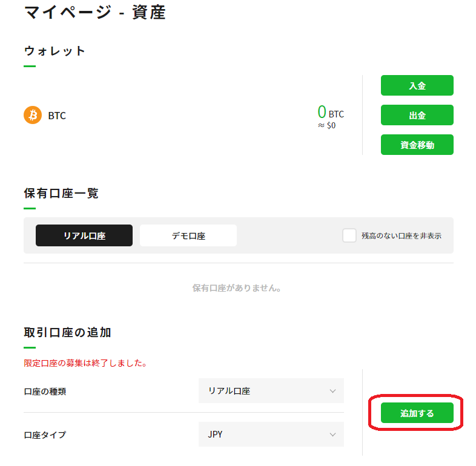Click the ≈ $0 dollar value text
476x466 pixels.
tap(326, 125)
